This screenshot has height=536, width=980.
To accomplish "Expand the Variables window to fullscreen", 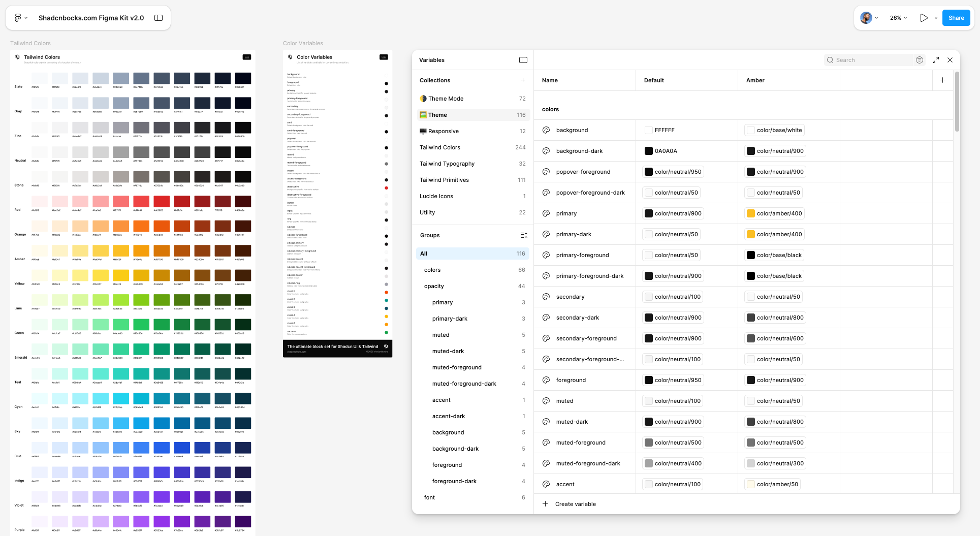I will click(936, 60).
